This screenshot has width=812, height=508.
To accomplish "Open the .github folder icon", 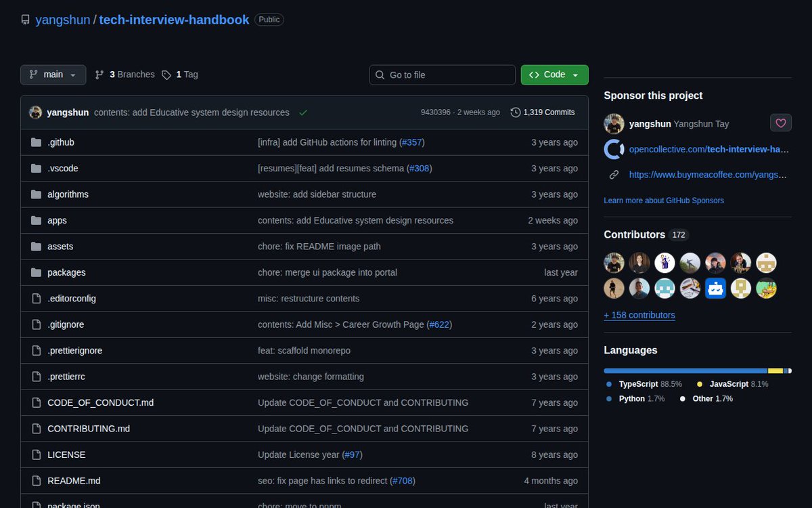I will coord(36,142).
